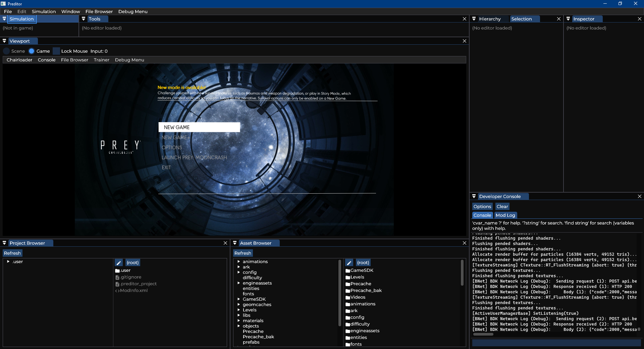Image resolution: width=644 pixels, height=349 pixels.
Task: Open the Asset Browser panel dropdown triangle
Action: pyautogui.click(x=235, y=243)
